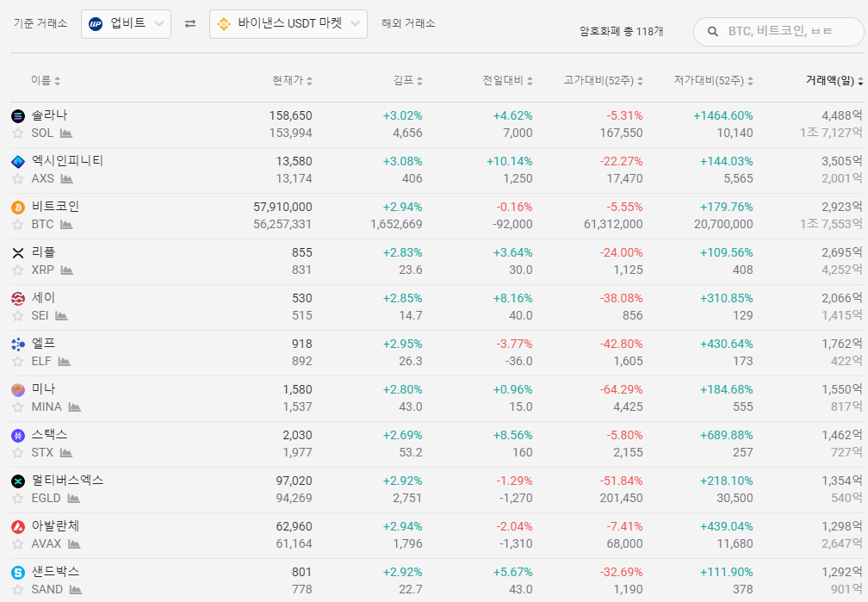Open the 바이낸스 USDT 마켓 dropdown
The width and height of the screenshot is (868, 602).
(288, 24)
